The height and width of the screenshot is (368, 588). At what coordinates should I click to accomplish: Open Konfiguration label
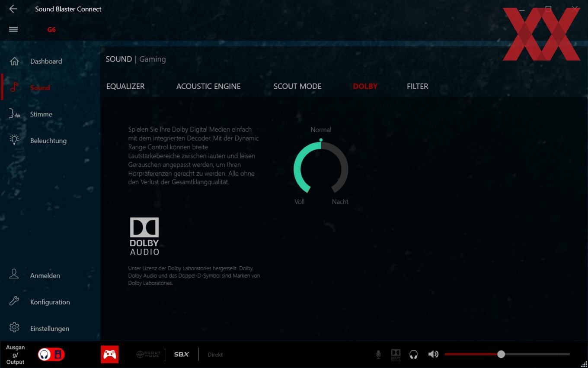50,302
